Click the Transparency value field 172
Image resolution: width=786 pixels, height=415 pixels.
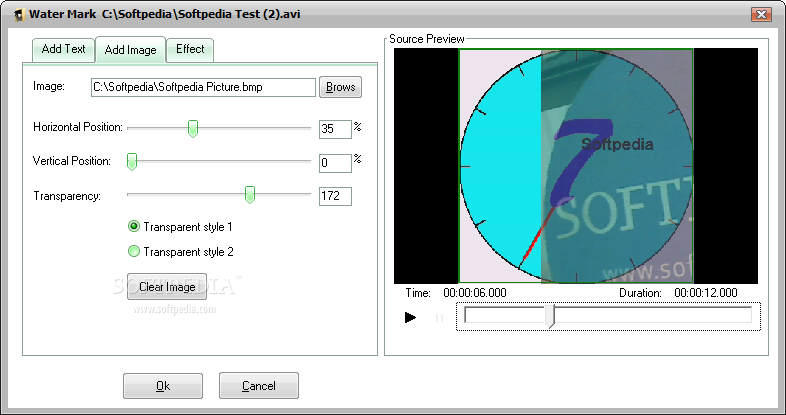[x=335, y=196]
